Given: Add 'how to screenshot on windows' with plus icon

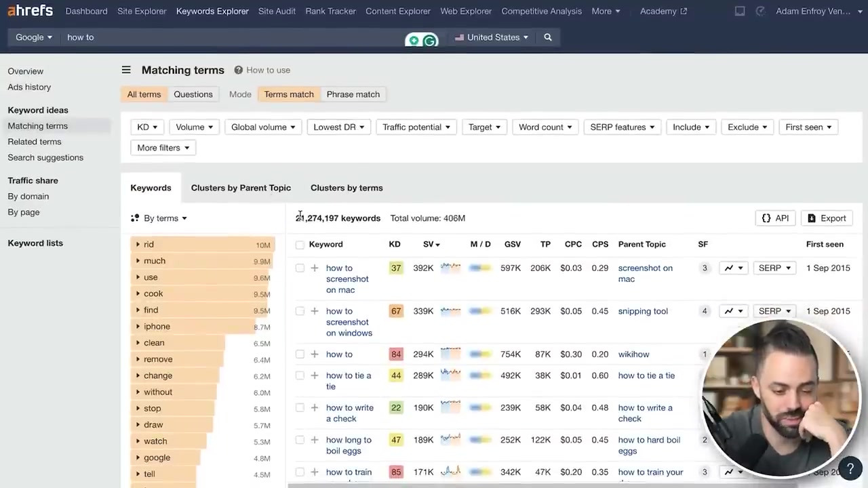Looking at the screenshot, I should pos(315,311).
